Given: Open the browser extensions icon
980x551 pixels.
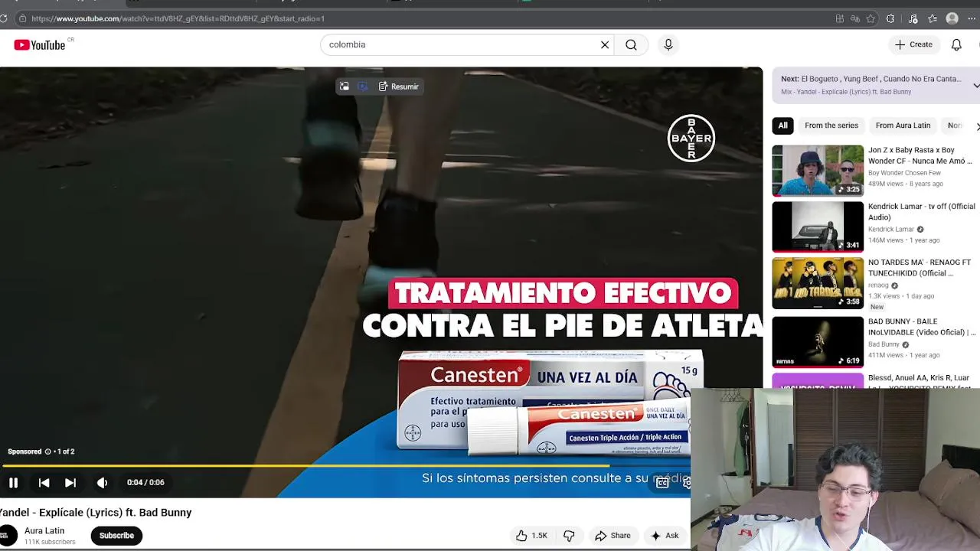Looking at the screenshot, I should [x=890, y=18].
